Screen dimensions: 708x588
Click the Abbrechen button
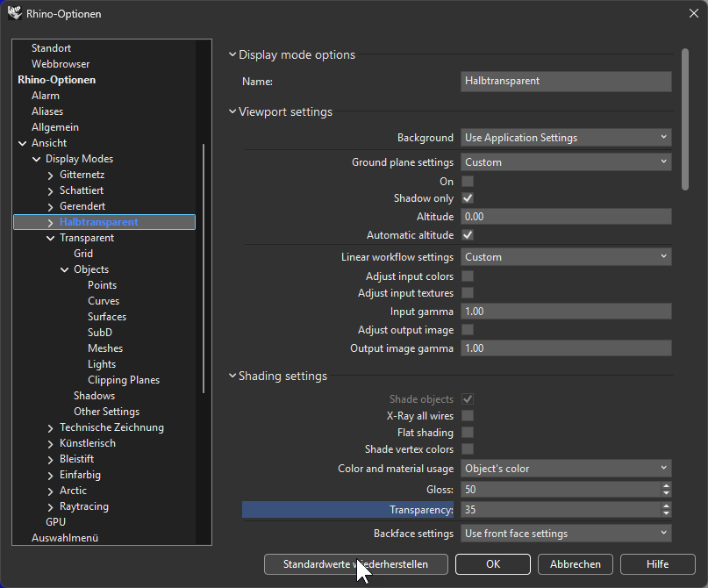[x=576, y=564]
